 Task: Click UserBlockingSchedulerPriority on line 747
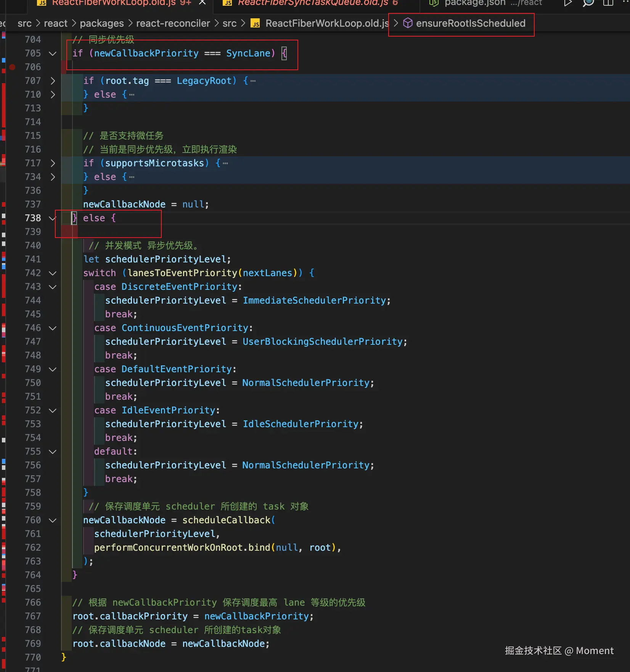[323, 342]
